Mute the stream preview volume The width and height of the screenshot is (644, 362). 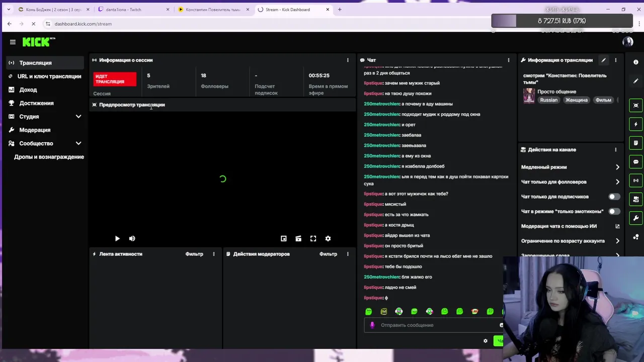click(132, 239)
